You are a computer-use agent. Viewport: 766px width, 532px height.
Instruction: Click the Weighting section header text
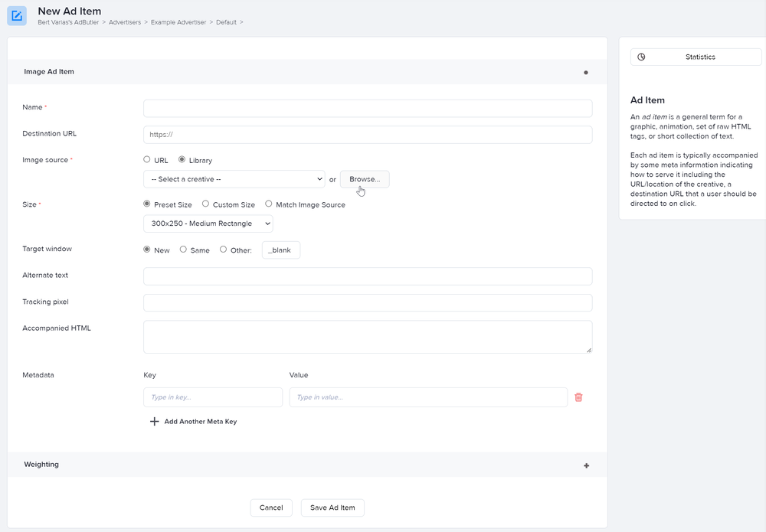click(x=41, y=464)
